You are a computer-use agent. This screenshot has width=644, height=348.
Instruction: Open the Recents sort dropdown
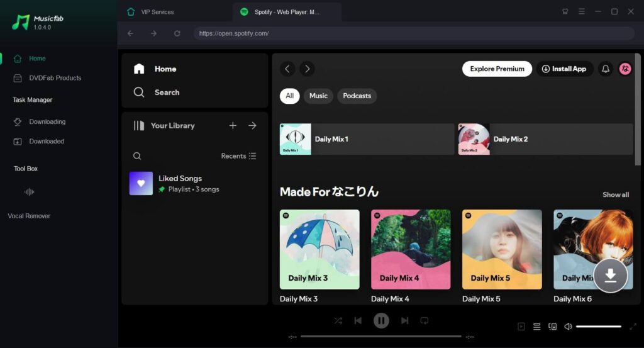point(238,155)
